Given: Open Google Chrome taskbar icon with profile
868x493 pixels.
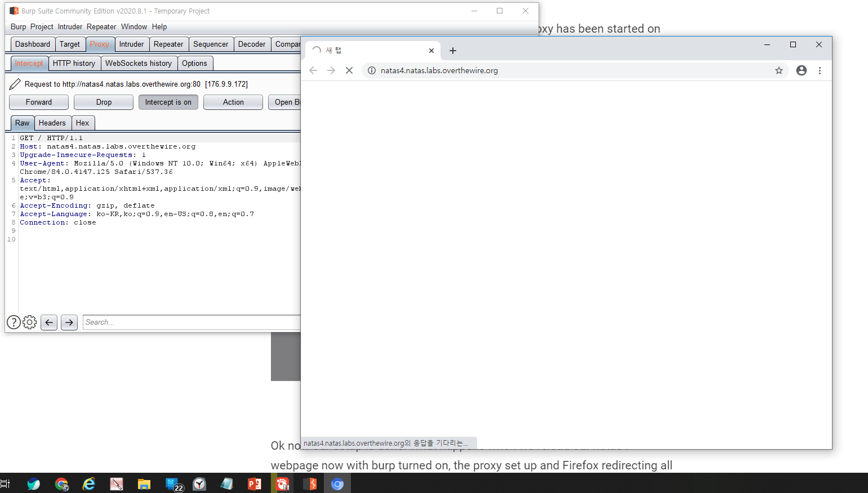Looking at the screenshot, I should [61, 483].
